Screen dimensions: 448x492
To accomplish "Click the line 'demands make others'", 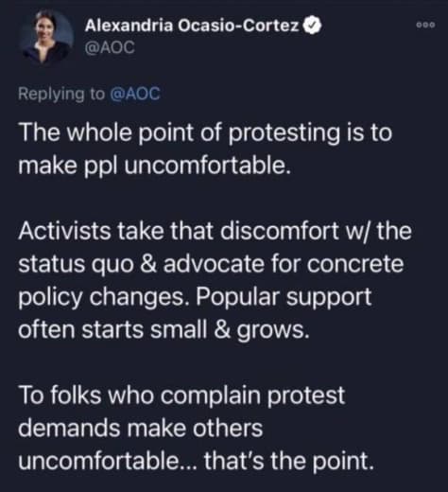I will (x=141, y=429).
